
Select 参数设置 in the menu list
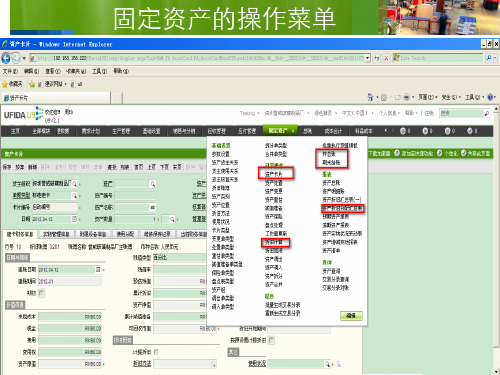coord(220,154)
